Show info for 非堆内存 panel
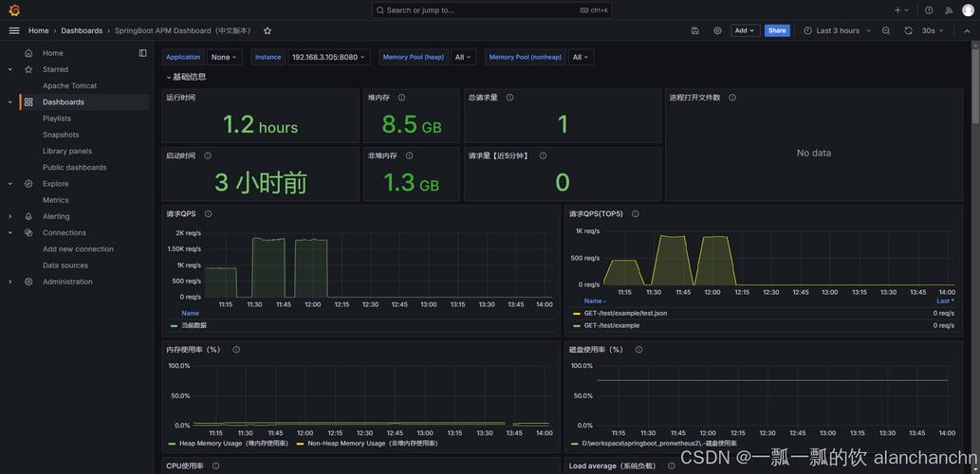The height and width of the screenshot is (474, 980). tap(410, 155)
